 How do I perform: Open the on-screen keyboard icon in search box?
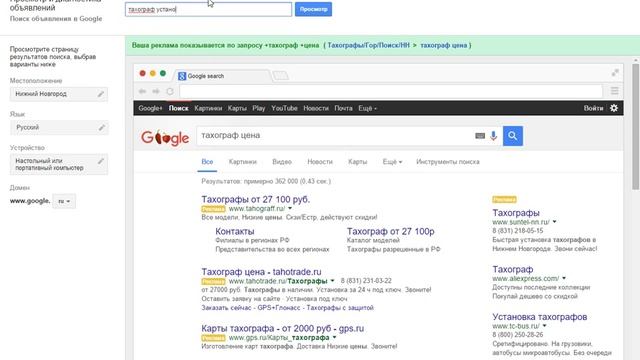[x=480, y=136]
